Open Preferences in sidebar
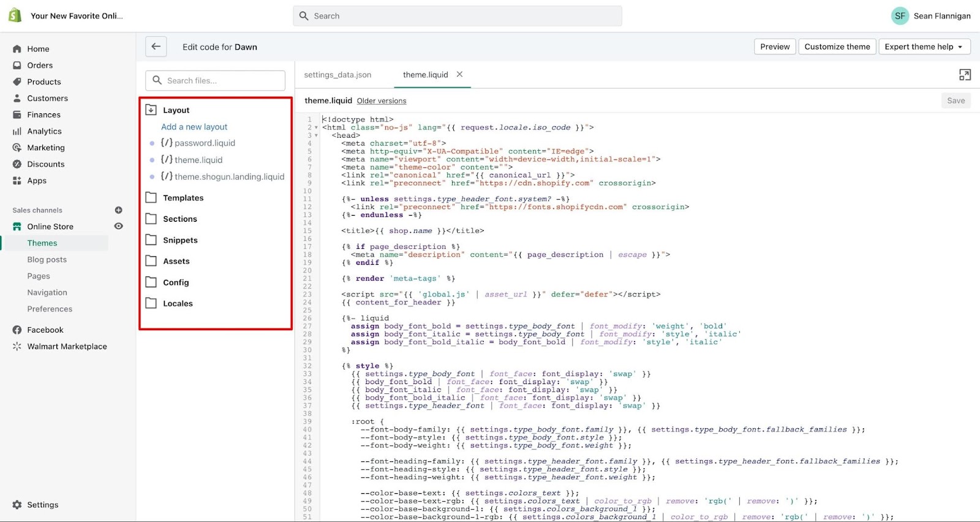 pyautogui.click(x=50, y=309)
